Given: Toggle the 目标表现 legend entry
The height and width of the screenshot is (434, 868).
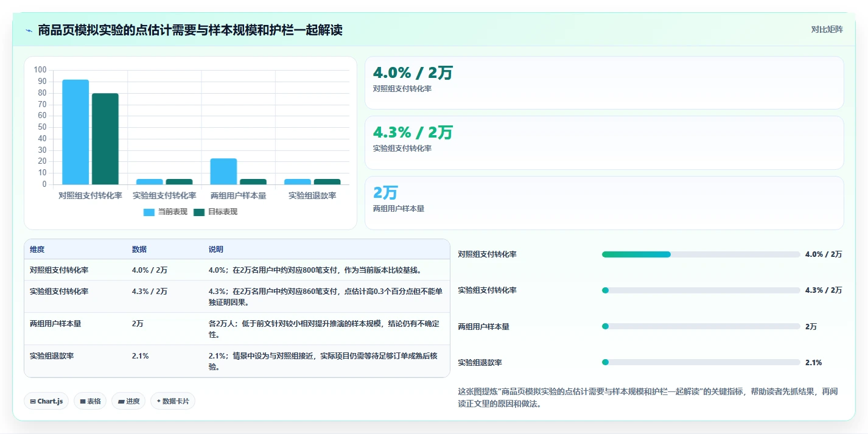Looking at the screenshot, I should [215, 212].
